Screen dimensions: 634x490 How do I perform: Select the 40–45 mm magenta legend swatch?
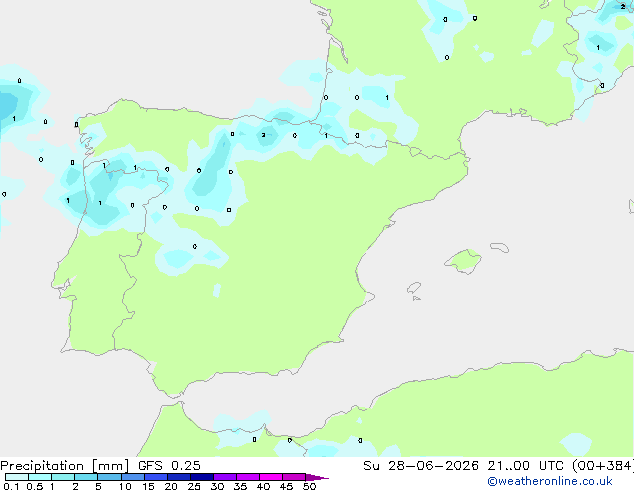[x=271, y=477]
